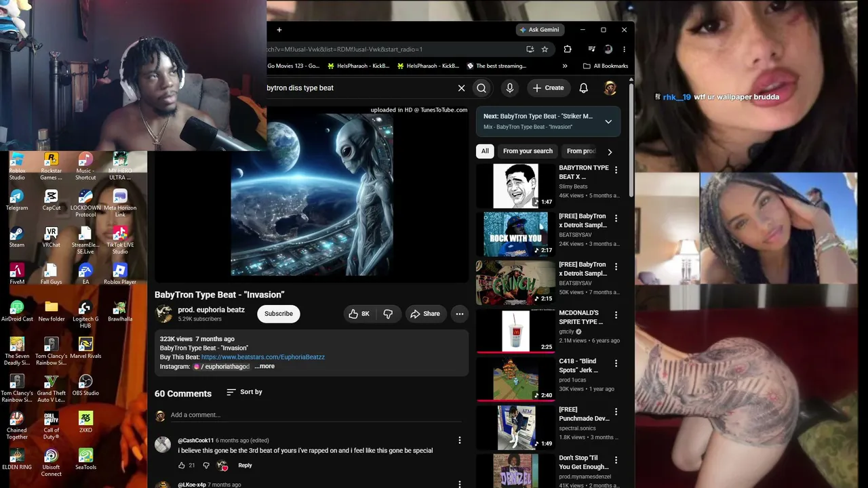Bookmark this page with the star
This screenshot has width=868, height=488.
pyautogui.click(x=545, y=49)
